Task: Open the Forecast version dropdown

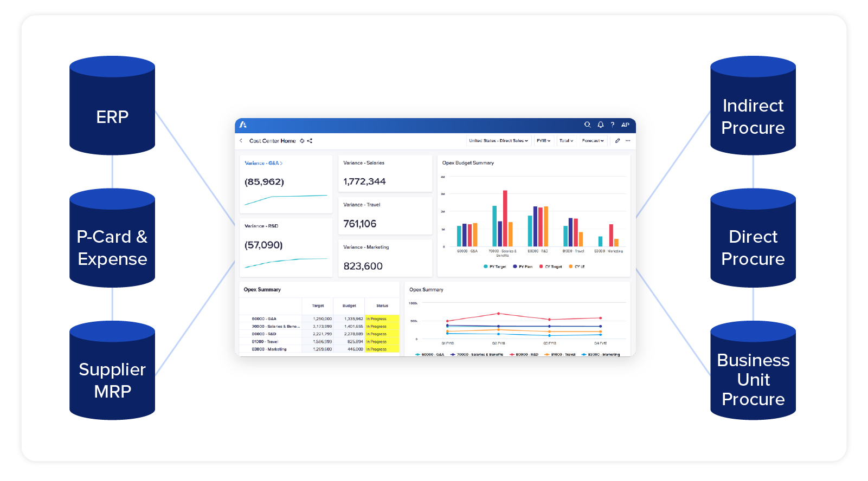Action: [593, 141]
